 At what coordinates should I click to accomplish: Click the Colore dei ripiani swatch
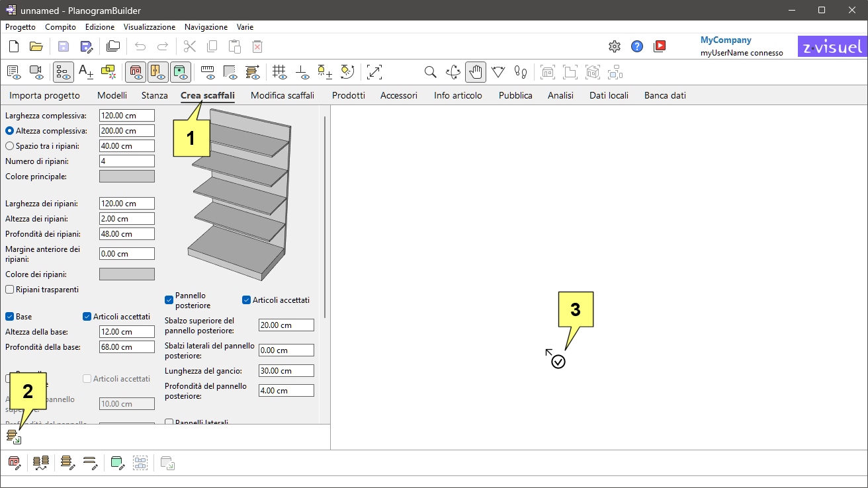click(x=127, y=274)
